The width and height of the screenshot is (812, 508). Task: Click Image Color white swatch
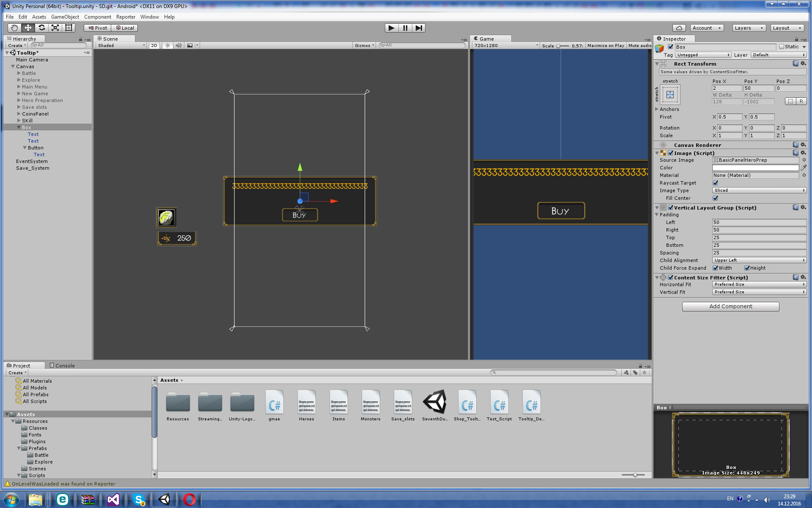(x=755, y=168)
